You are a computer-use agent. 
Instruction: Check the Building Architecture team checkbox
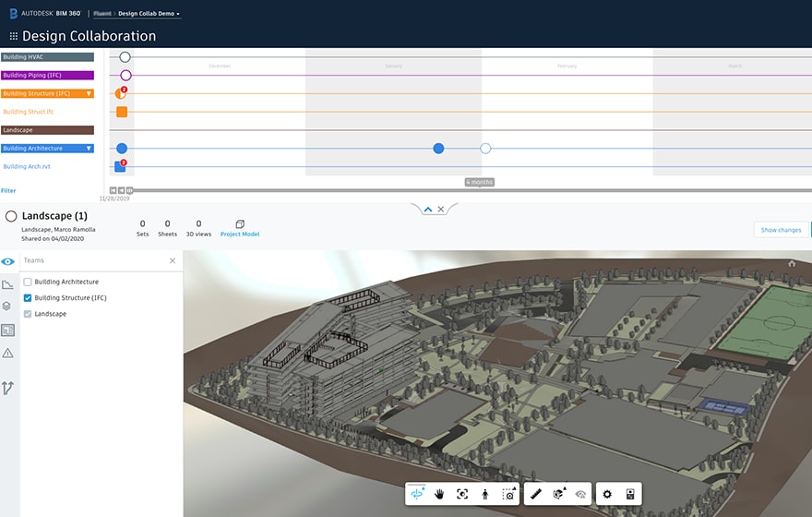pyautogui.click(x=28, y=282)
